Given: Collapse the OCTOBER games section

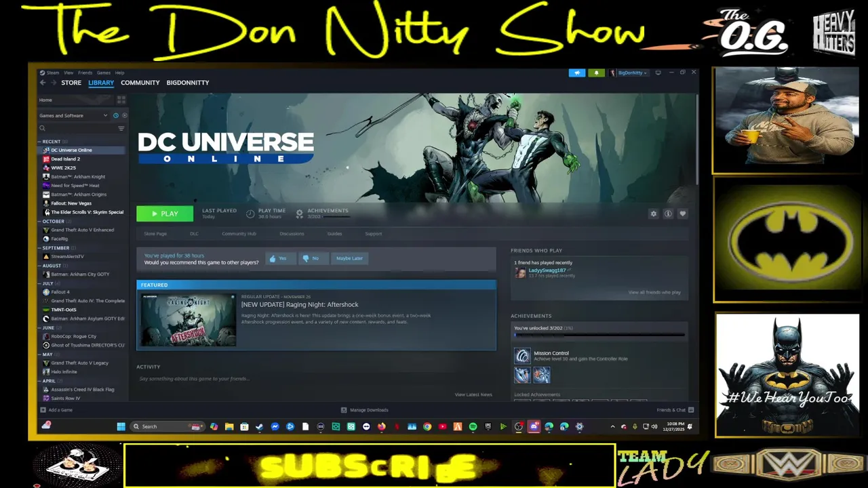Looking at the screenshot, I should coord(39,222).
